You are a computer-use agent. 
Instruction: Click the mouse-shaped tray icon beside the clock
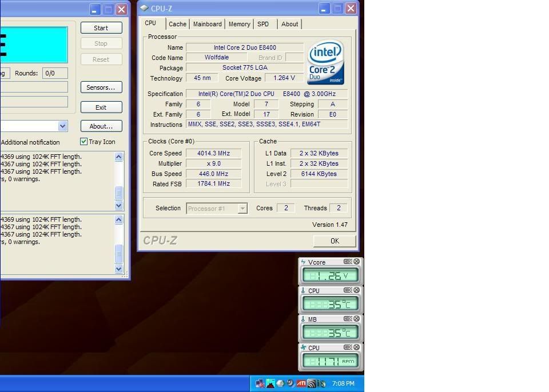pyautogui.click(x=322, y=384)
